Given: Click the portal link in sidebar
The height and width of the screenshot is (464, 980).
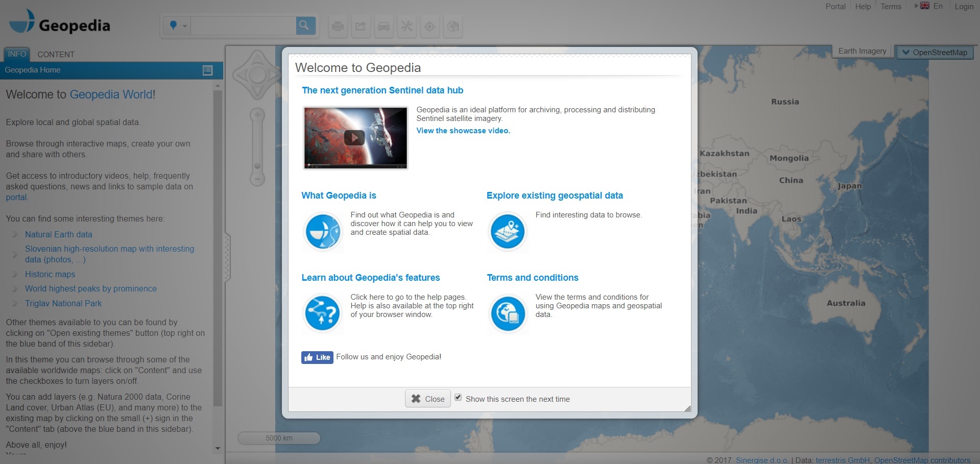Looking at the screenshot, I should [16, 197].
